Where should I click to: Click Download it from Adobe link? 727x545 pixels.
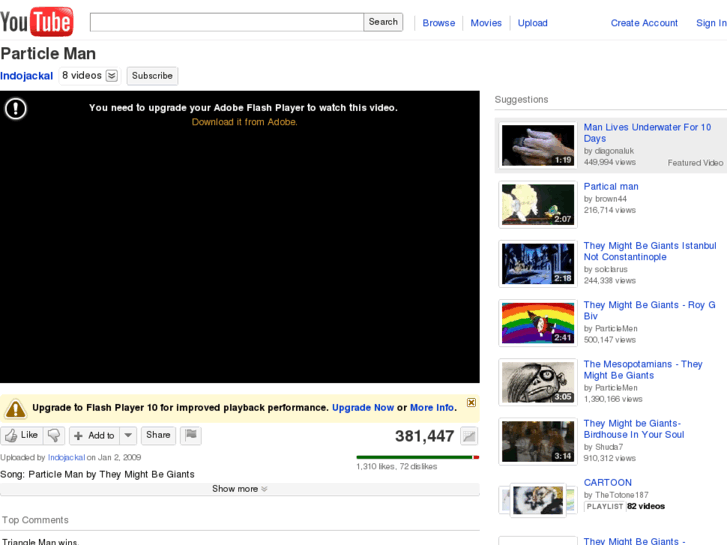pyautogui.click(x=244, y=122)
